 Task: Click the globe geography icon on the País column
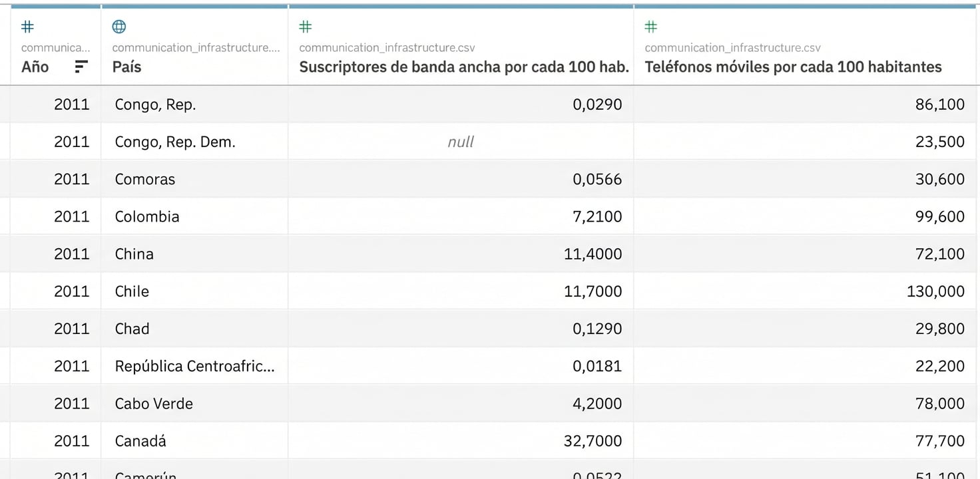119,27
